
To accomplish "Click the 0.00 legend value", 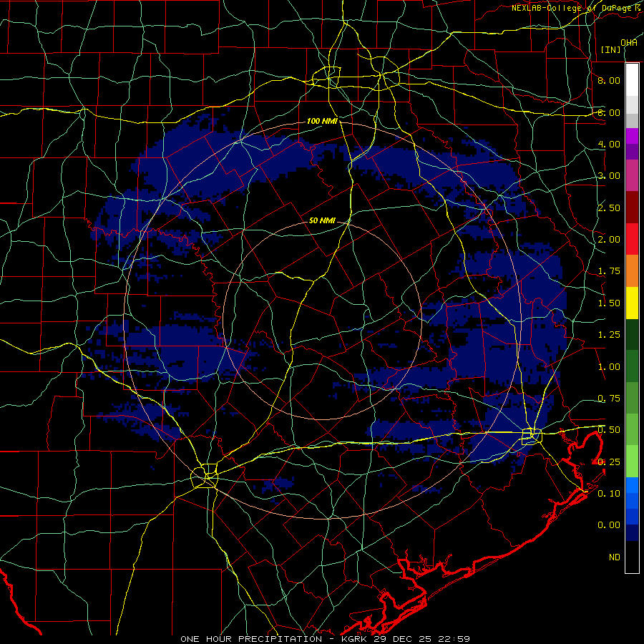I will coord(609,525).
